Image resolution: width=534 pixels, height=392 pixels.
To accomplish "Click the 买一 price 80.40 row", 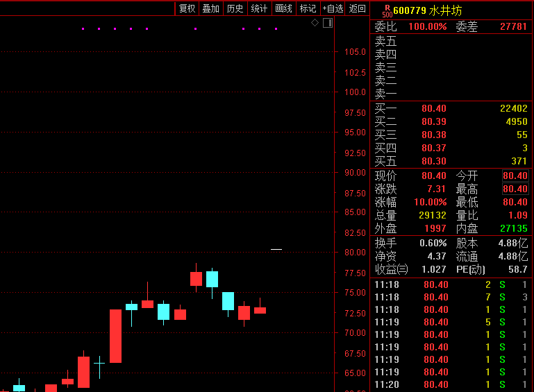I will tap(434, 108).
